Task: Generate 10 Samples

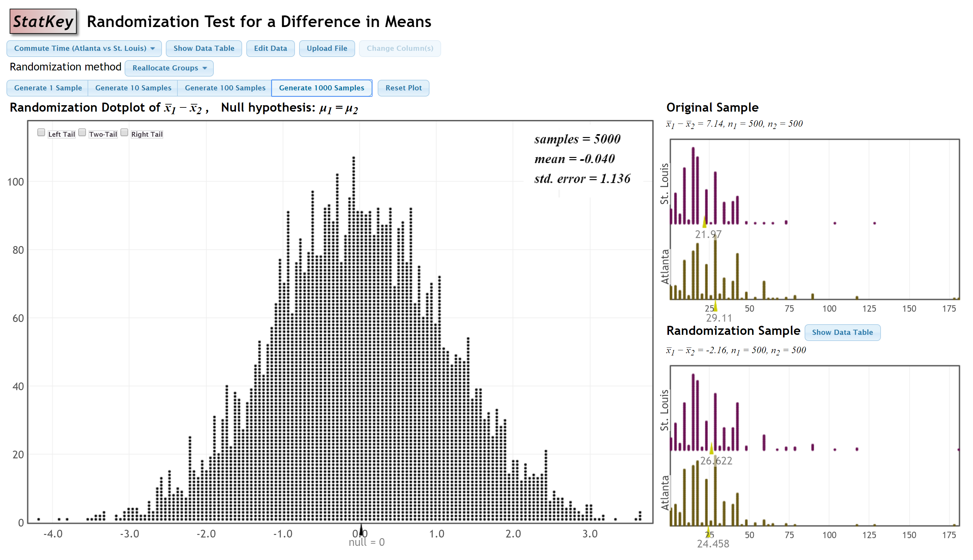Action: click(133, 88)
